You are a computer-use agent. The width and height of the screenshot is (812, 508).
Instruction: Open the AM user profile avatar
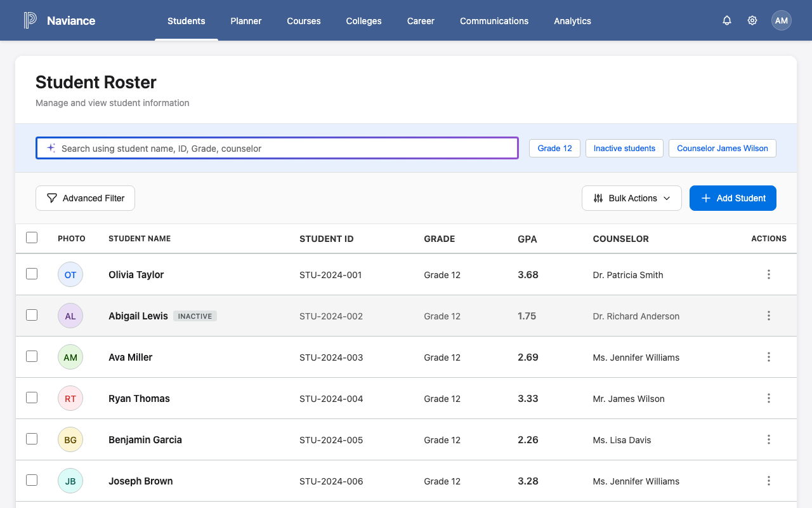pos(782,20)
